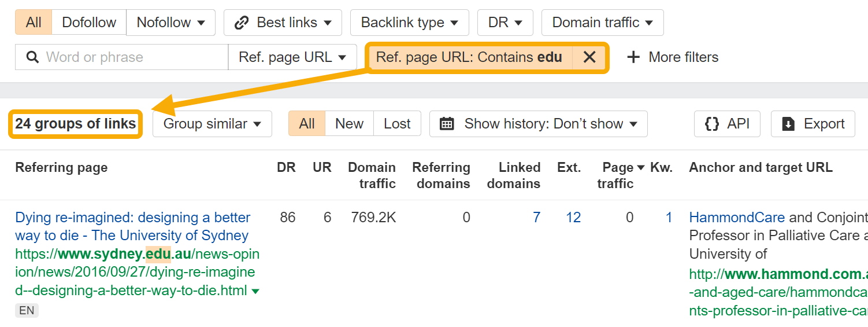Screen dimensions: 868x327
Task: Open the Domain traffic filter dropdown
Action: coord(602,23)
